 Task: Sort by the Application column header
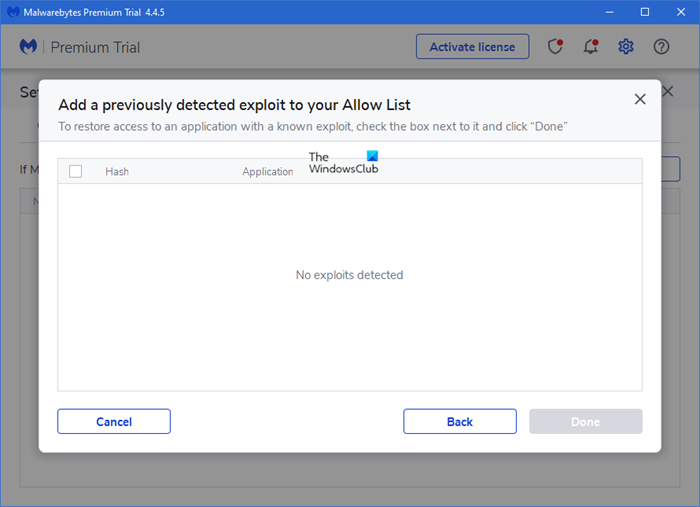point(268,172)
